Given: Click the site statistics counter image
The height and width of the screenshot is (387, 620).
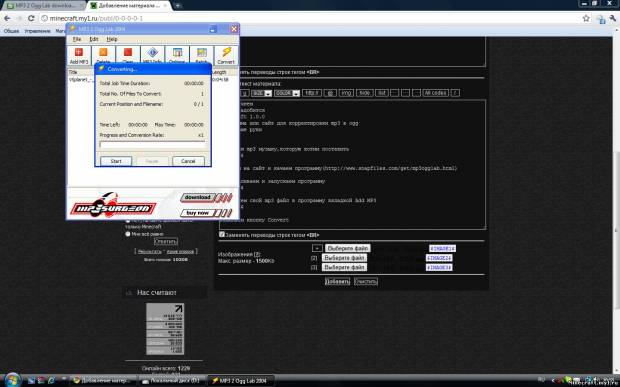Looking at the screenshot, I should 165,329.
